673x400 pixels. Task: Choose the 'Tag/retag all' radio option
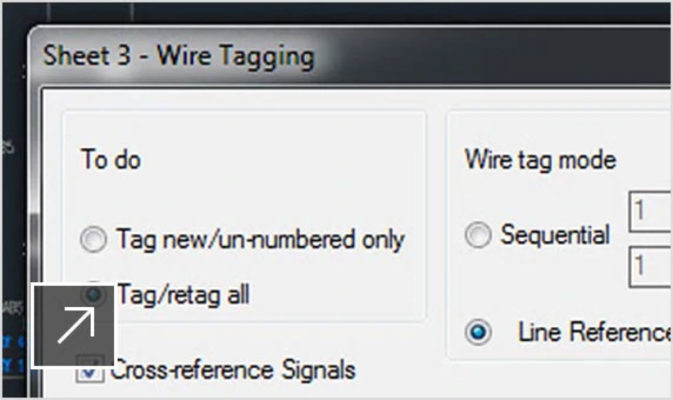point(94,294)
